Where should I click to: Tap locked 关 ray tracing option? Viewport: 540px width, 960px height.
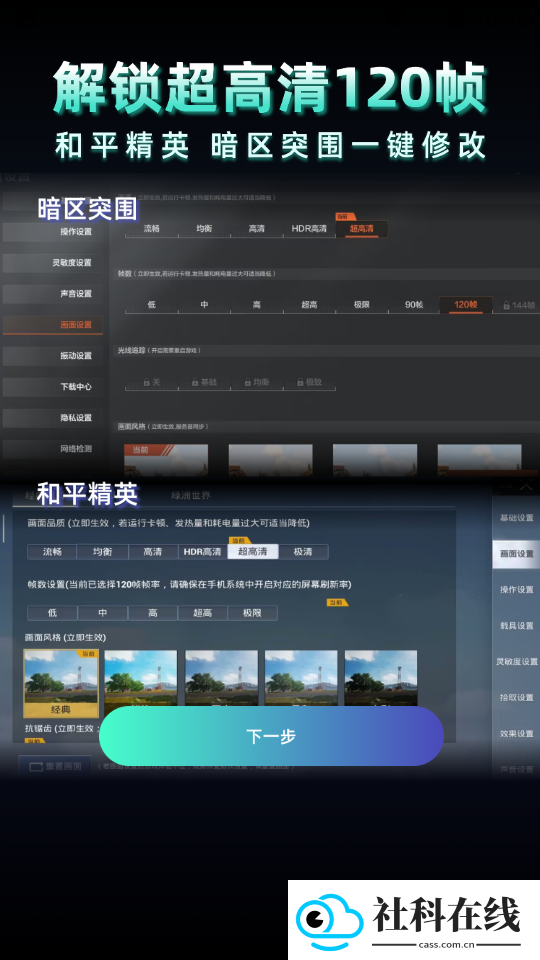click(x=151, y=382)
